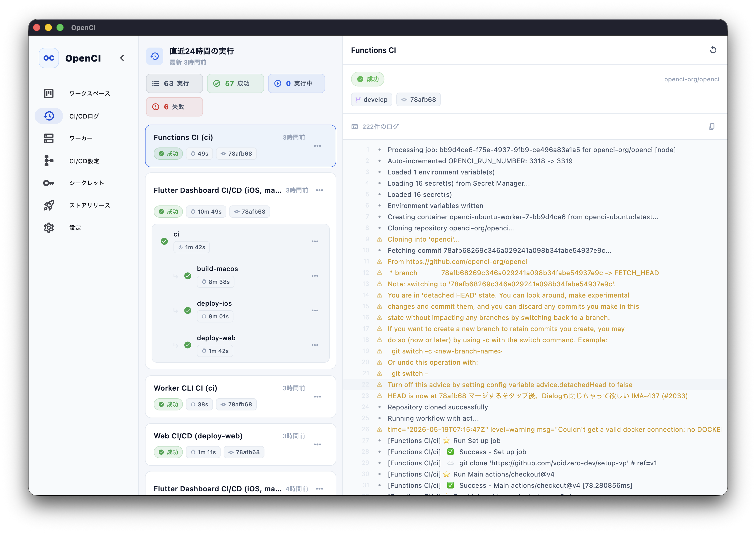Filter by 63 実行 all runs

tap(175, 84)
